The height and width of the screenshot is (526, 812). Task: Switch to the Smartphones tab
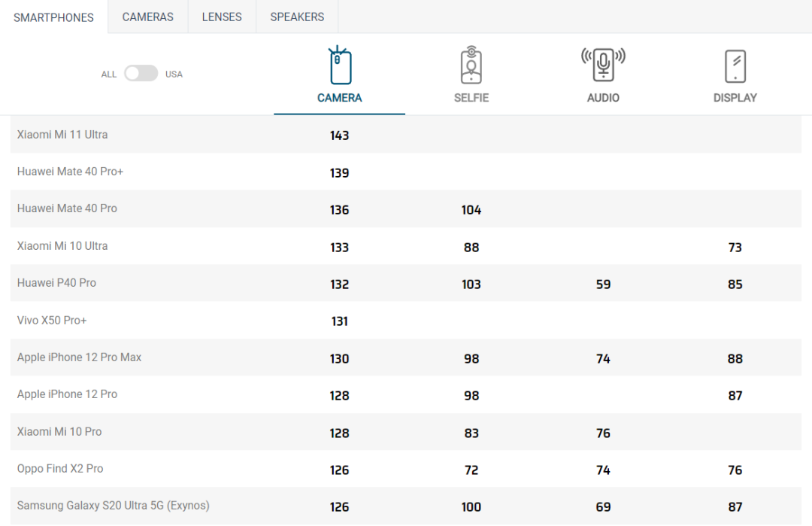(53, 17)
